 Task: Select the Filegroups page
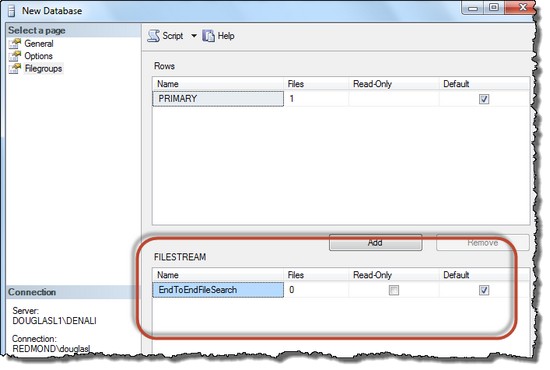pos(43,68)
